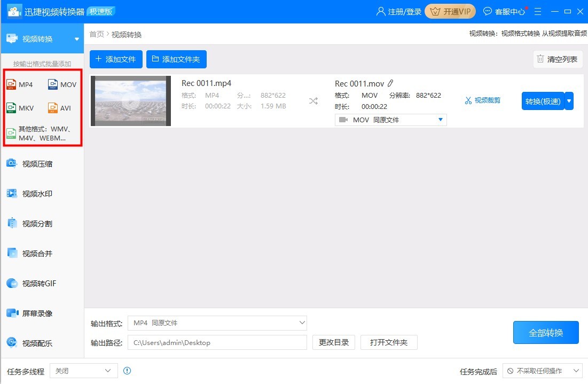Start conversion with 全部转换 button
Image resolution: width=588 pixels, height=384 pixels.
[546, 332]
